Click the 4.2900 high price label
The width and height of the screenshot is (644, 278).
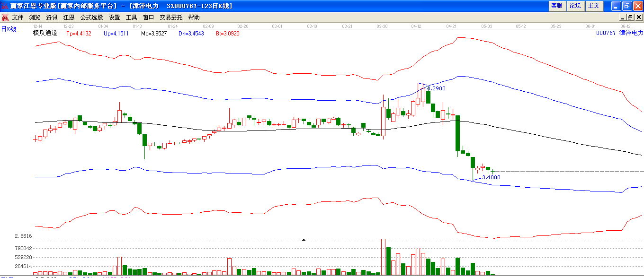pos(436,88)
